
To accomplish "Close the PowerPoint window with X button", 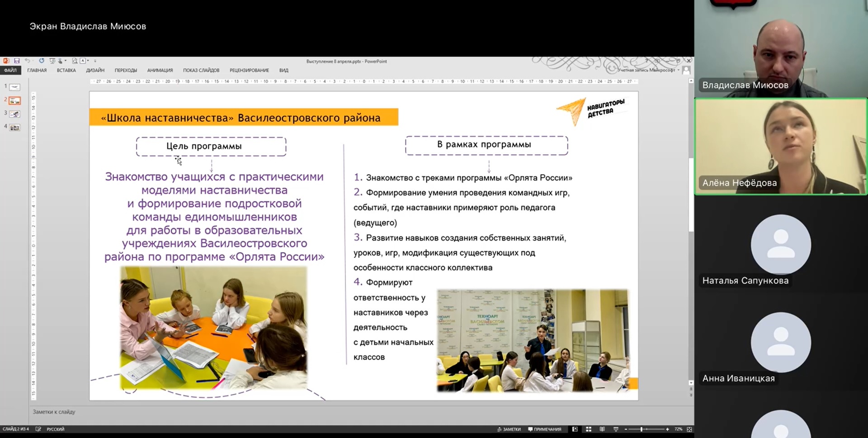I will 689,61.
